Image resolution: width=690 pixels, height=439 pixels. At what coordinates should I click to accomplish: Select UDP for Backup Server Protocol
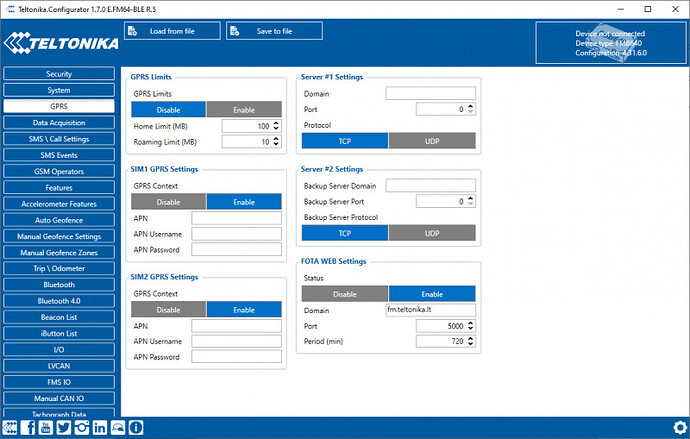(x=432, y=233)
